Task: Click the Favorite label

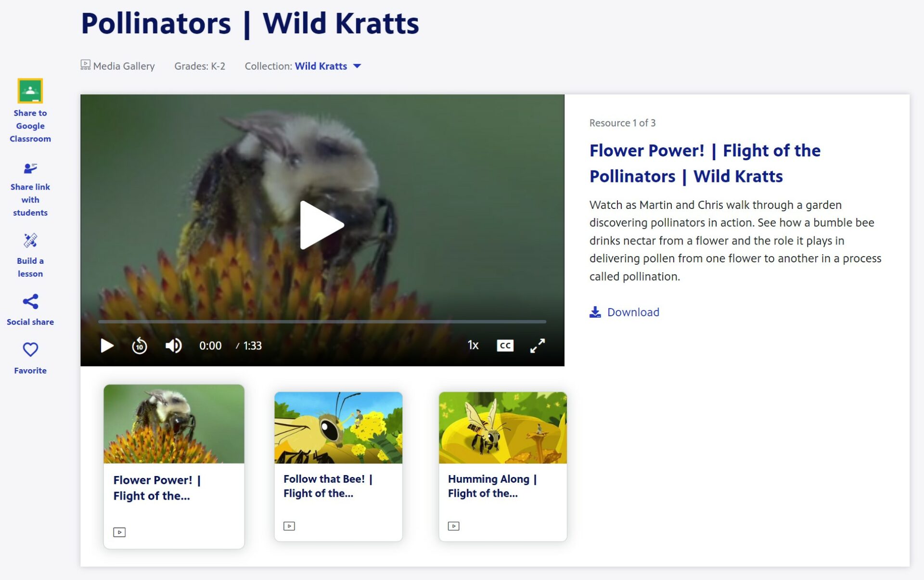Action: [30, 371]
